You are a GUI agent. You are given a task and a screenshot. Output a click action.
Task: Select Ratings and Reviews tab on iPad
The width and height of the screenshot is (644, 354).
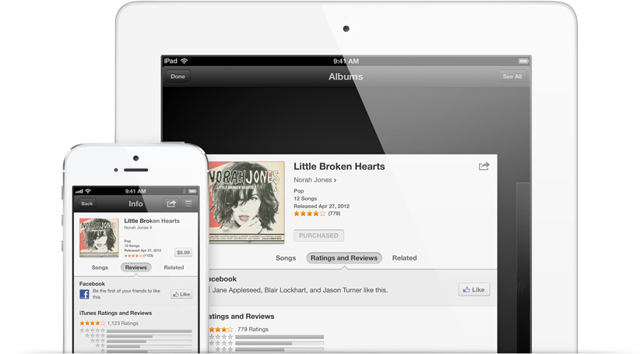343,258
